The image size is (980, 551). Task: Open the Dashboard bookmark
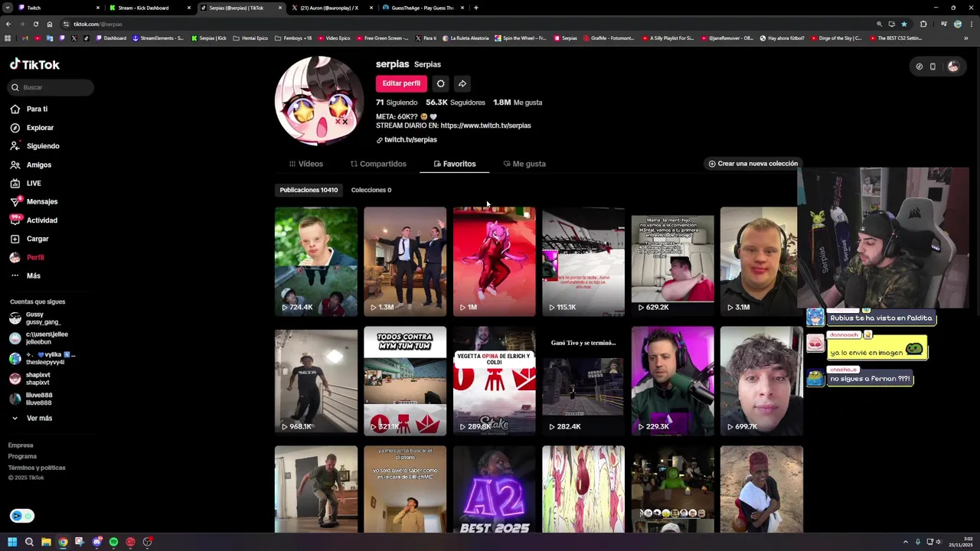pyautogui.click(x=111, y=38)
